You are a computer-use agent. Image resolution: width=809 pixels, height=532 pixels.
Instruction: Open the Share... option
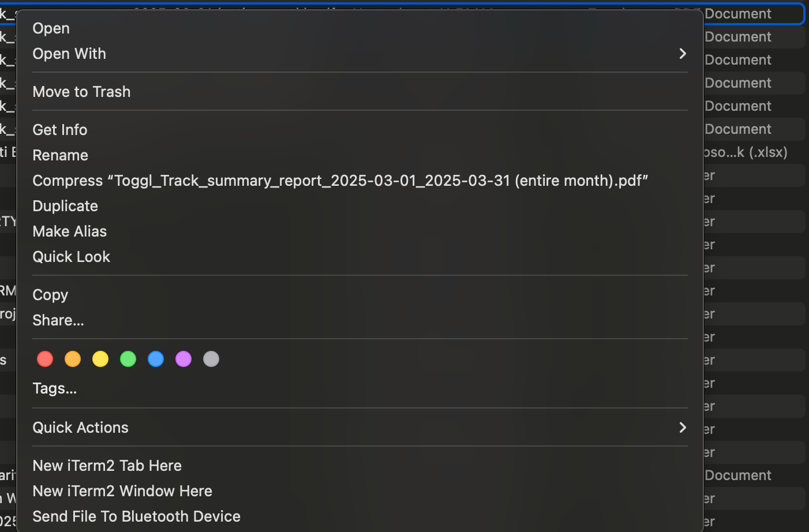pyautogui.click(x=360, y=320)
